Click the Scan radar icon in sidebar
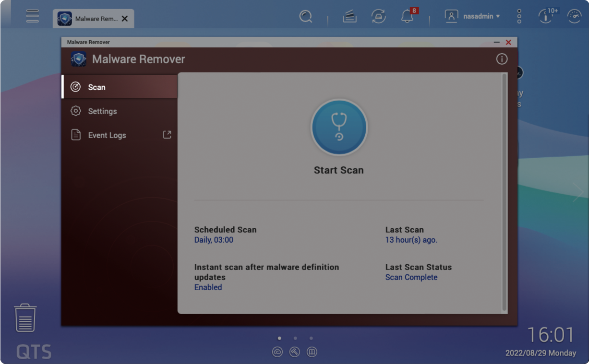This screenshot has width=589, height=364. click(75, 87)
